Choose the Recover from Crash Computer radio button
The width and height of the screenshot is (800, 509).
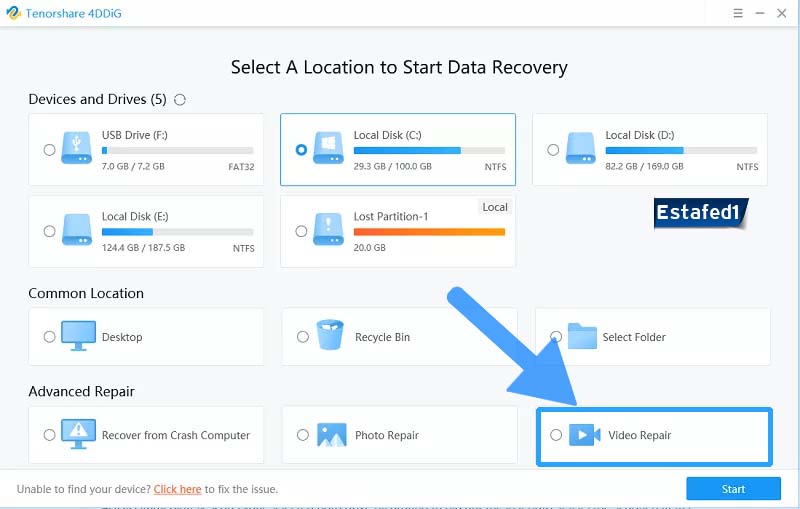(49, 435)
